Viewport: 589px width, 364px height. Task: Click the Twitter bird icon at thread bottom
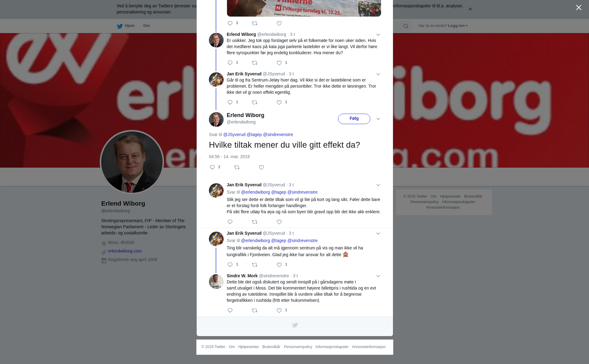(295, 325)
